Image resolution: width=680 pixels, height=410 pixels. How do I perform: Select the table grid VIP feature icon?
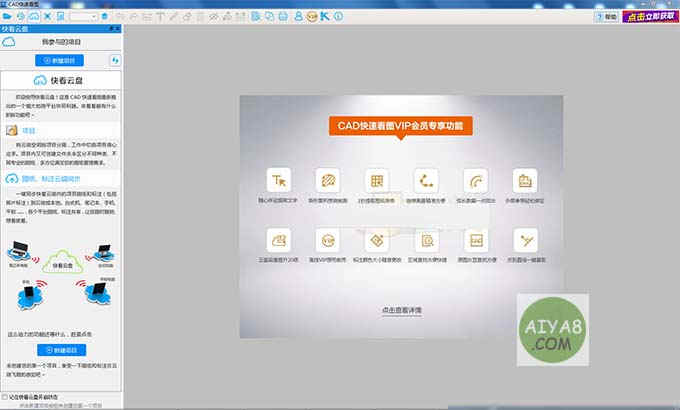(x=377, y=180)
